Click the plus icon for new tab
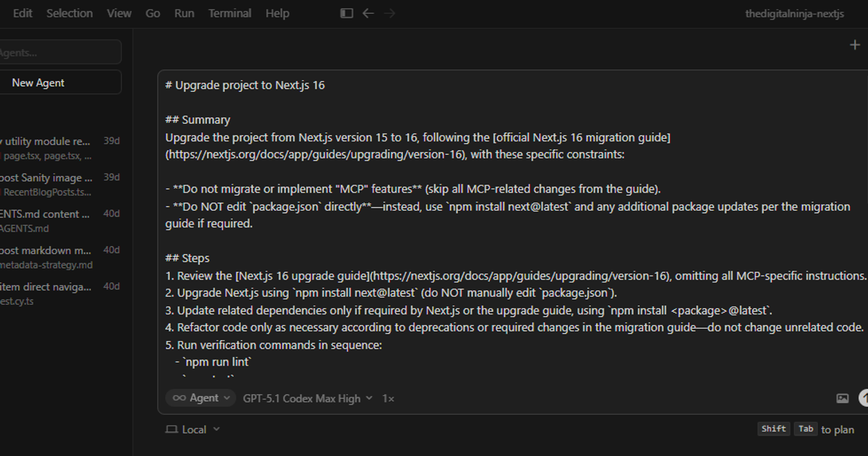The image size is (868, 456). 854,45
